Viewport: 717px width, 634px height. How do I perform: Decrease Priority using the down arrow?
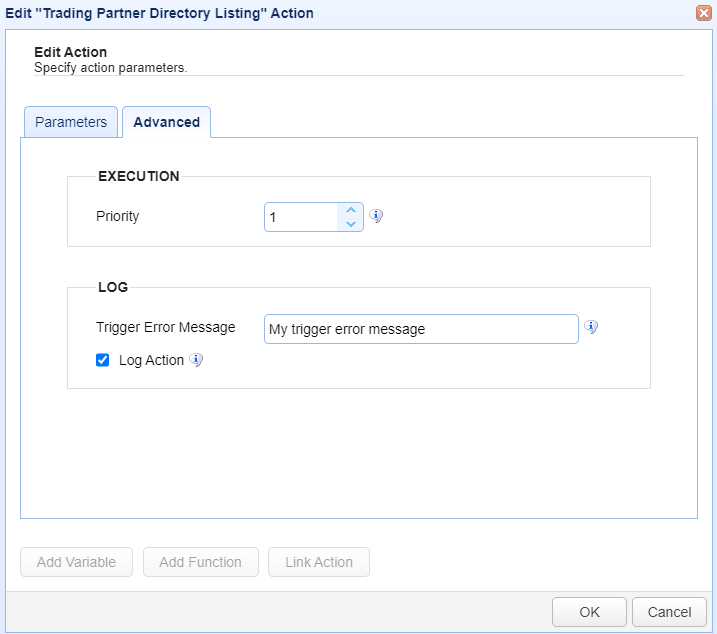click(x=351, y=224)
